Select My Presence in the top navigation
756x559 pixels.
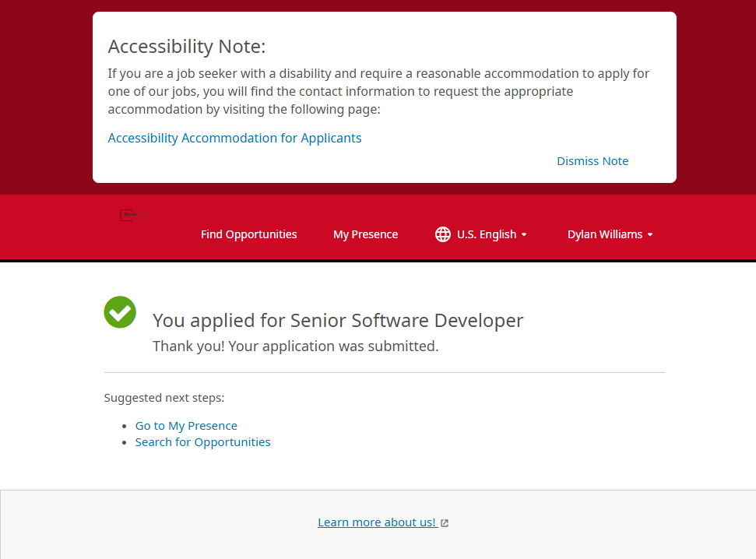pyautogui.click(x=365, y=234)
